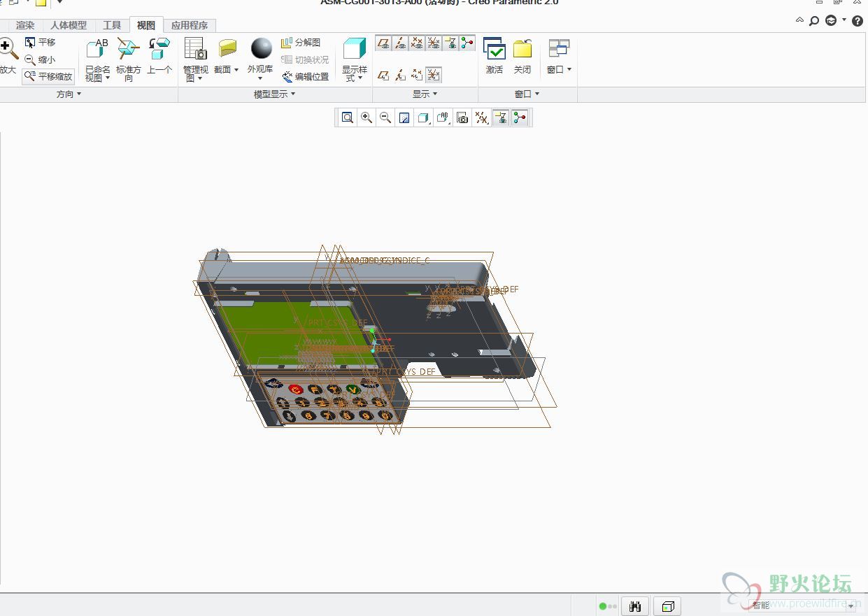Open view manager in the graphics toolbar
The height and width of the screenshot is (616, 868).
pos(462,118)
